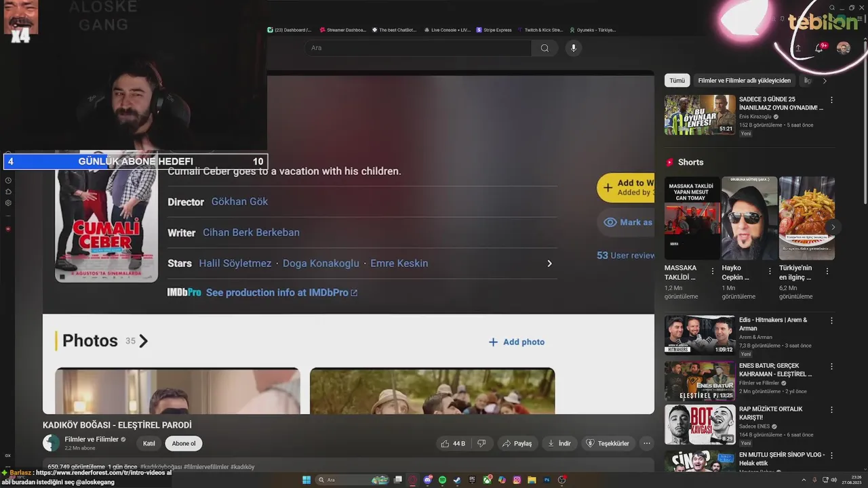Screen dimensions: 868x488
Task: Open the more actions ellipsis below the video
Action: point(647,443)
